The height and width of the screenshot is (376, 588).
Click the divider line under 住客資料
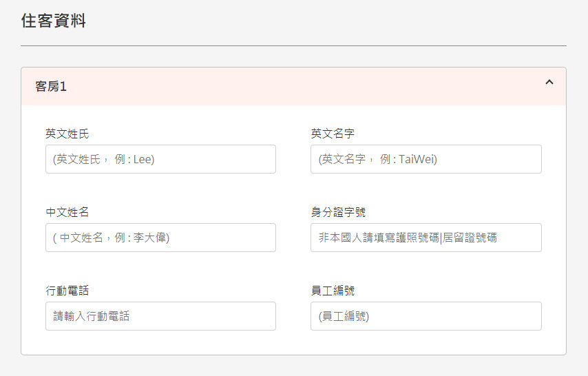(293, 45)
